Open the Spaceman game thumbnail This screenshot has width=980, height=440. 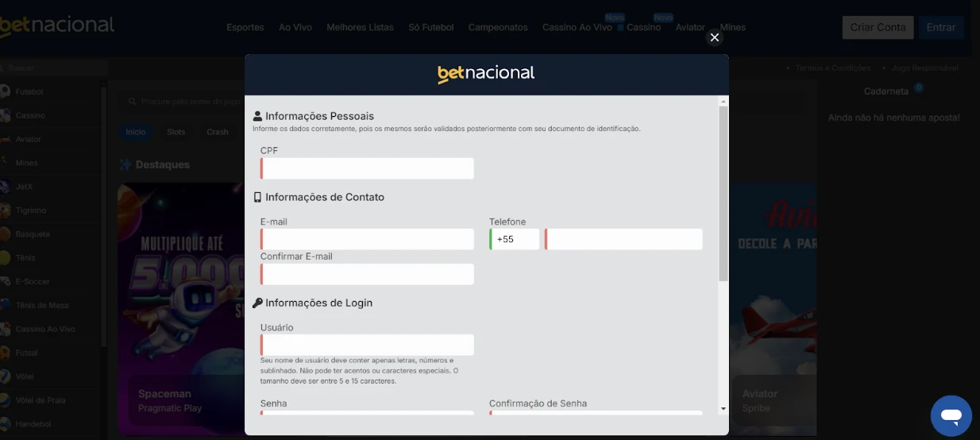[x=181, y=308]
